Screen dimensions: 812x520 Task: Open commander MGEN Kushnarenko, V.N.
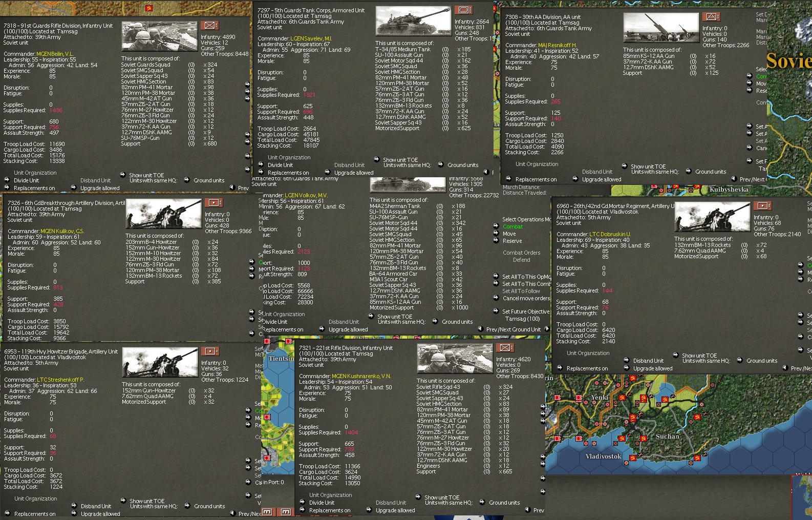(361, 376)
